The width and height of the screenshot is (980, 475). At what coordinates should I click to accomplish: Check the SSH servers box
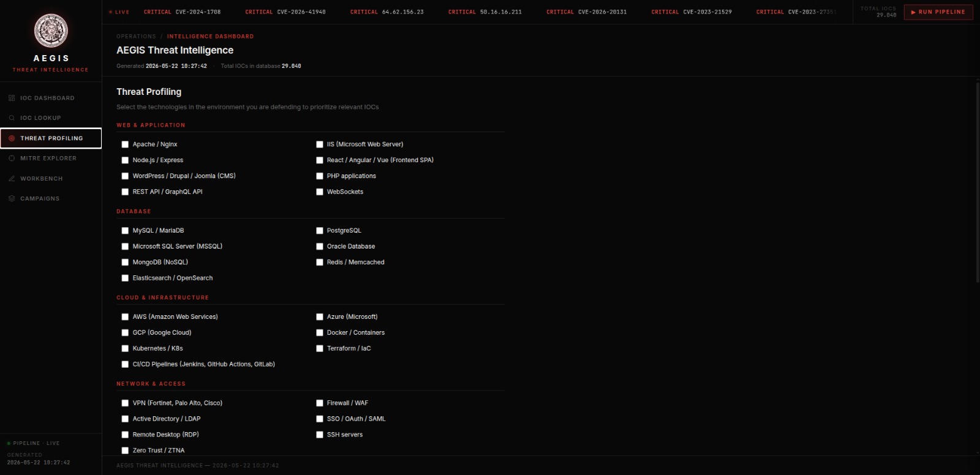pos(319,435)
